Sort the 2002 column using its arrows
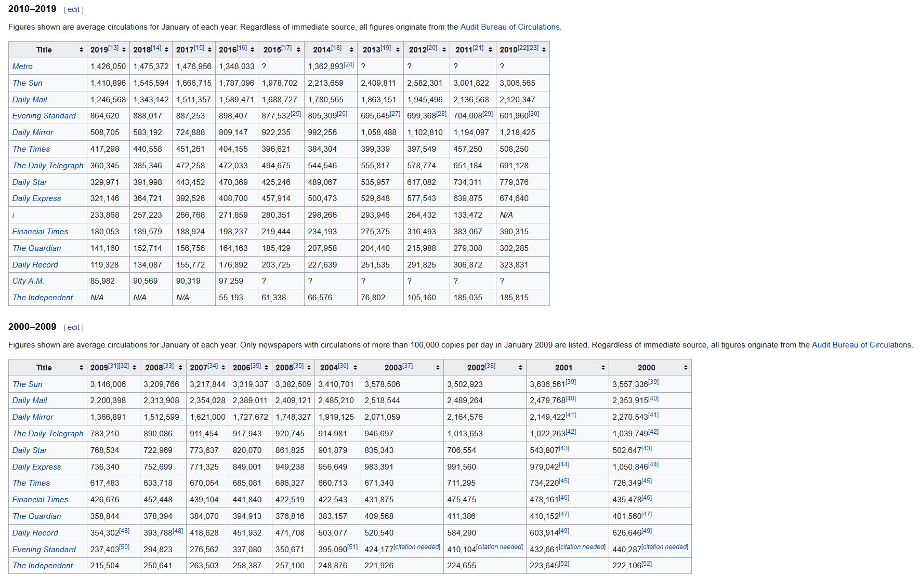This screenshot has height=588, width=920. [x=520, y=368]
